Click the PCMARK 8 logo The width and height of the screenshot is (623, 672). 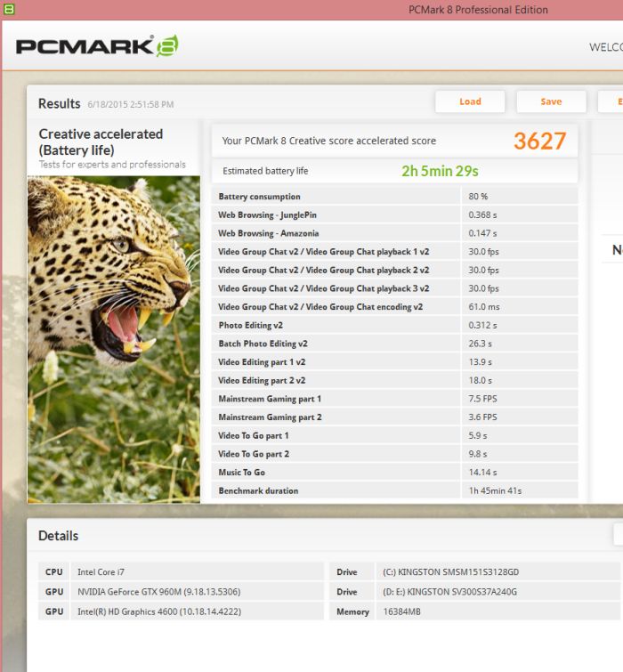click(x=97, y=46)
